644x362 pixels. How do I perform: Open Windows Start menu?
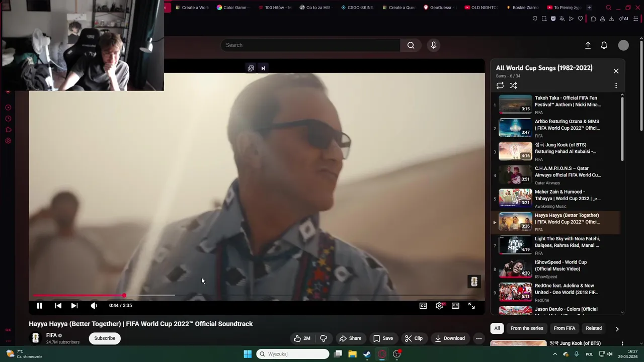coord(248,354)
